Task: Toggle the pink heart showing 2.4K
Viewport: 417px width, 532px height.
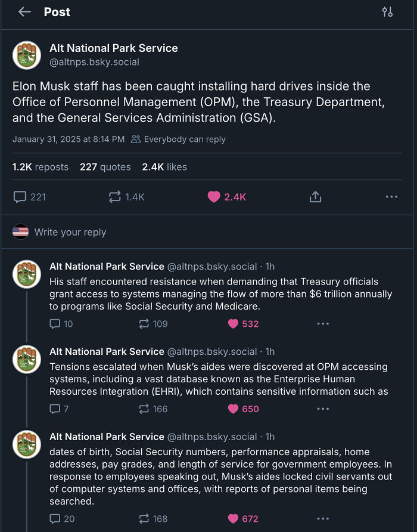Action: [214, 197]
